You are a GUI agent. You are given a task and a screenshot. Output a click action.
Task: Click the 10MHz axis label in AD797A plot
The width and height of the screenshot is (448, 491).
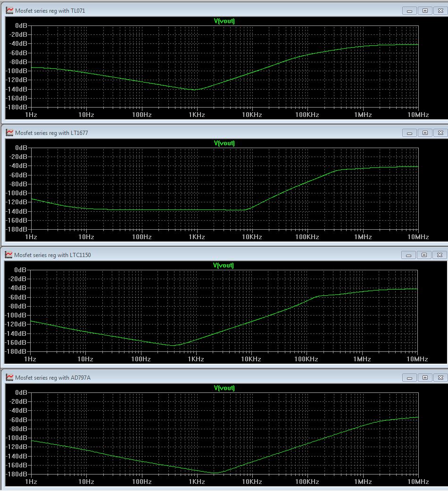[418, 482]
